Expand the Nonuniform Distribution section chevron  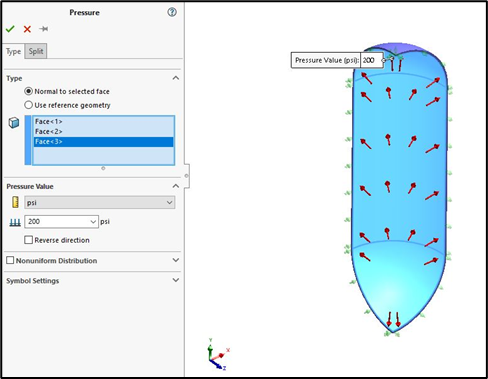point(176,260)
